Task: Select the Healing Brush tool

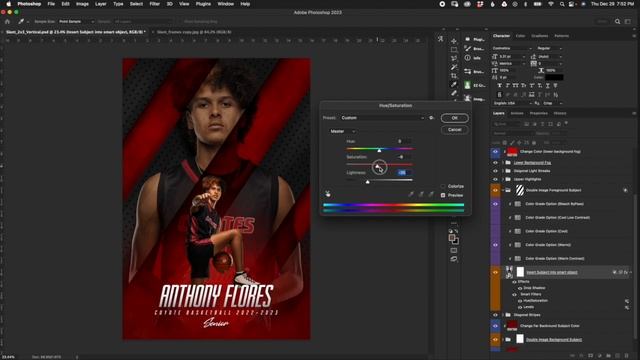Action: coord(454,93)
